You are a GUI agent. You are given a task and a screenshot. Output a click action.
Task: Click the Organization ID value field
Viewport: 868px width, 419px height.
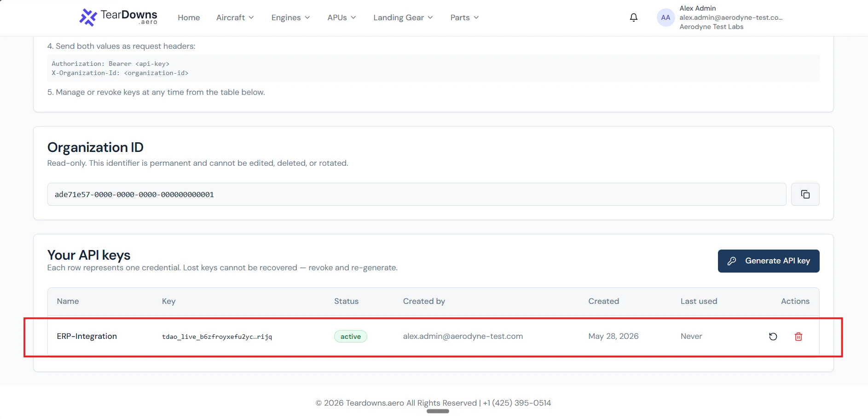417,194
